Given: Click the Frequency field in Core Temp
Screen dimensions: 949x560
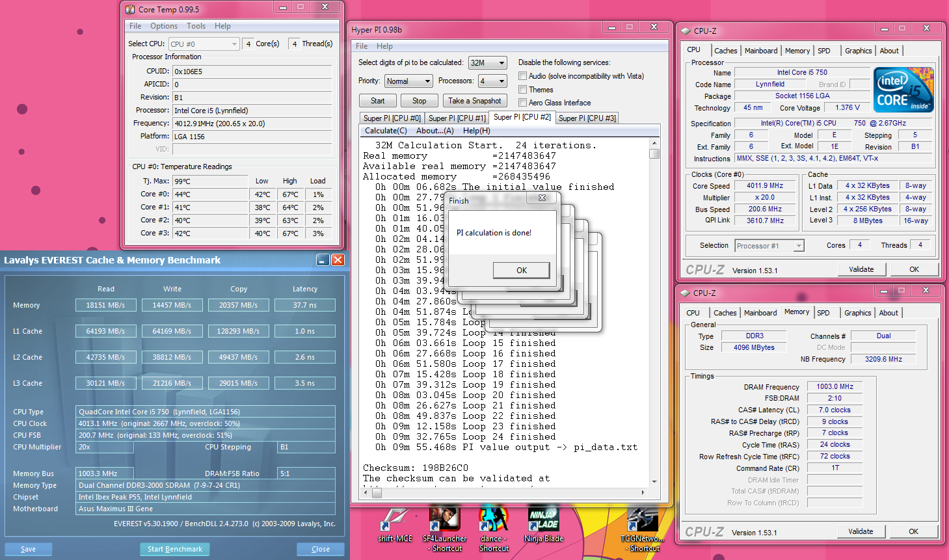Looking at the screenshot, I should (x=252, y=124).
